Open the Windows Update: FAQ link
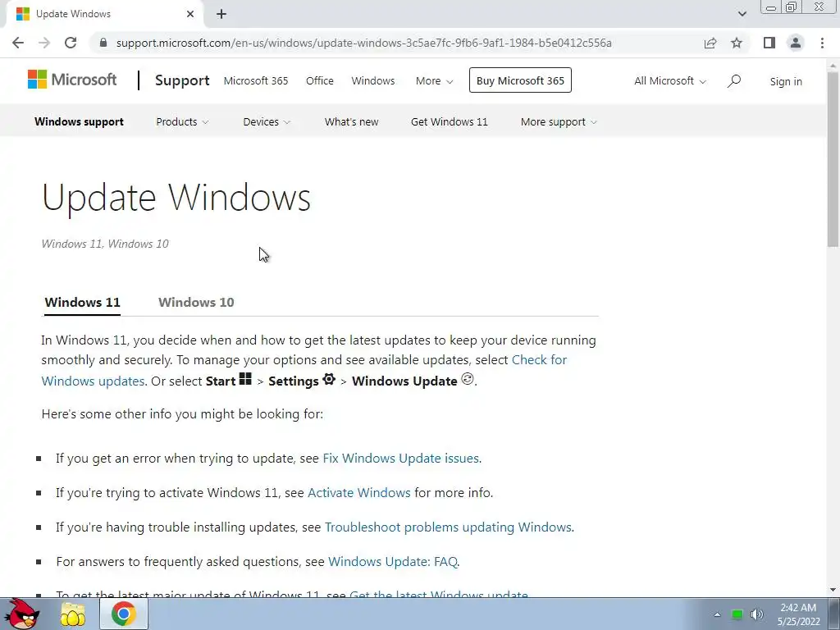 (x=393, y=561)
